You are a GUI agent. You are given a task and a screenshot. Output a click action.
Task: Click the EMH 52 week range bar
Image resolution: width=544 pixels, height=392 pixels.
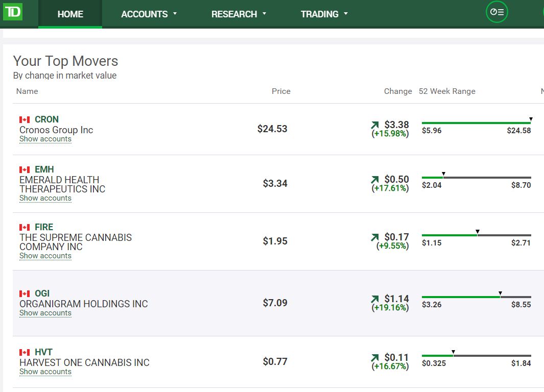coord(477,178)
